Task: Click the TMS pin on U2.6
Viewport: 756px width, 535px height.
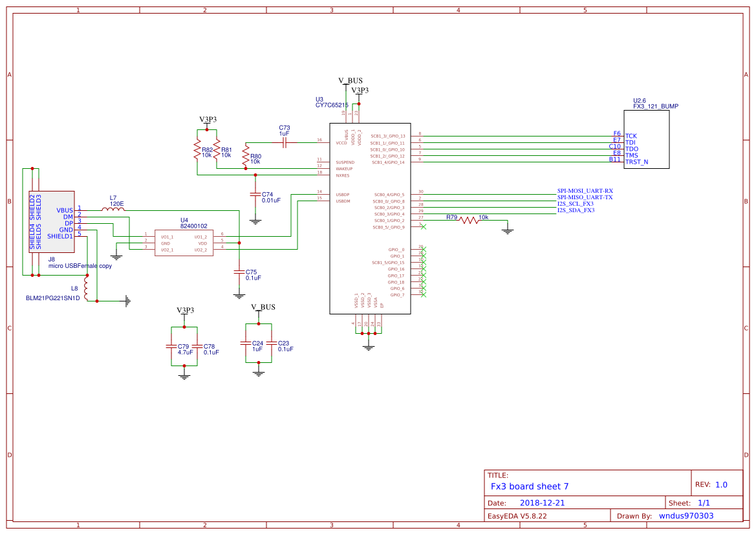Action: pos(632,155)
